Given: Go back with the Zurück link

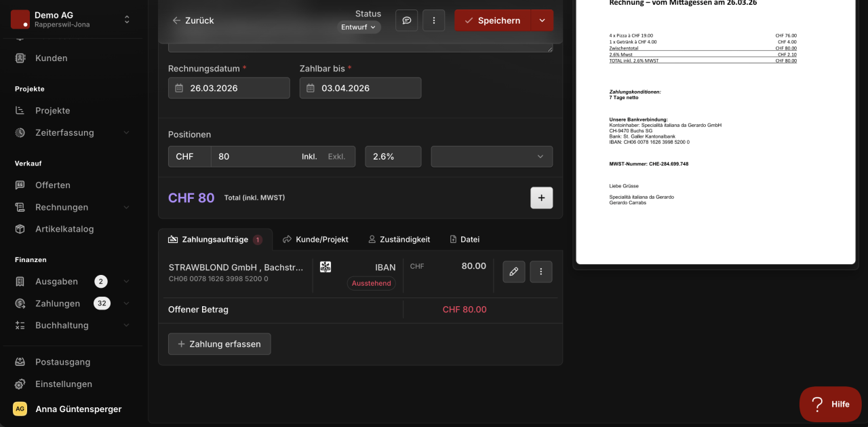Looking at the screenshot, I should click(193, 20).
